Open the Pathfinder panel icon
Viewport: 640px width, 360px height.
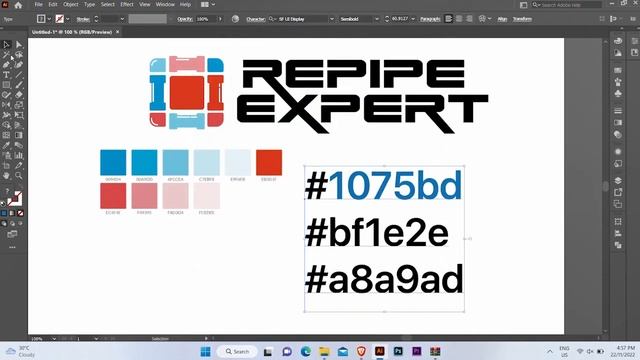[x=618, y=245]
